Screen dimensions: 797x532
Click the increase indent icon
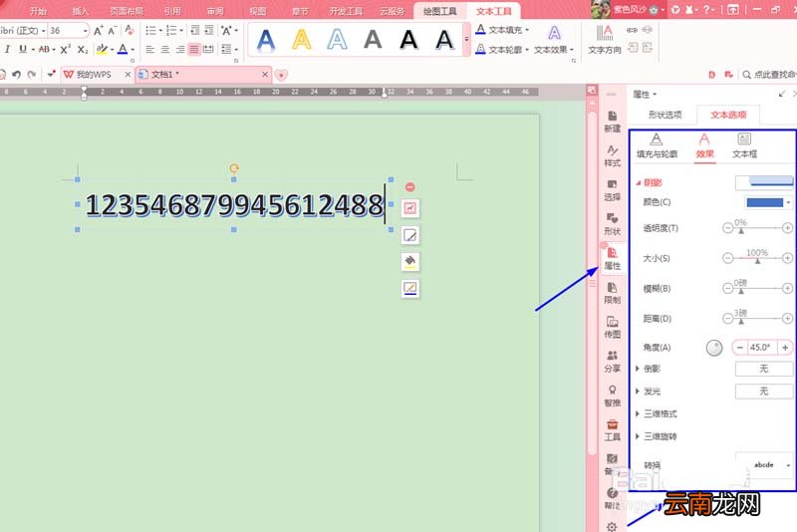click(x=209, y=31)
